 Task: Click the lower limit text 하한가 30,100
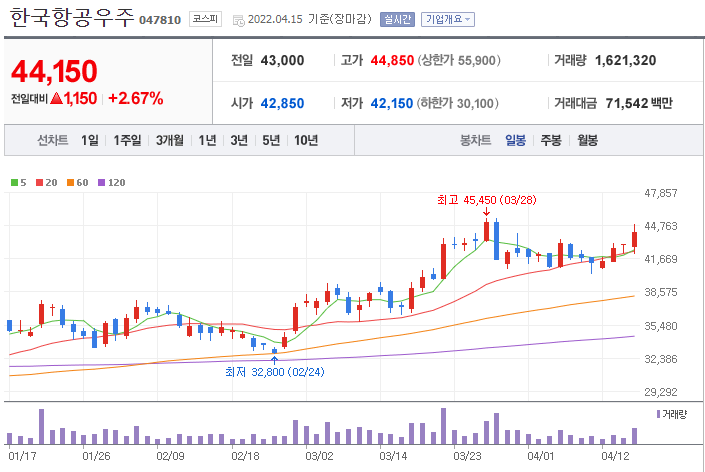click(458, 103)
